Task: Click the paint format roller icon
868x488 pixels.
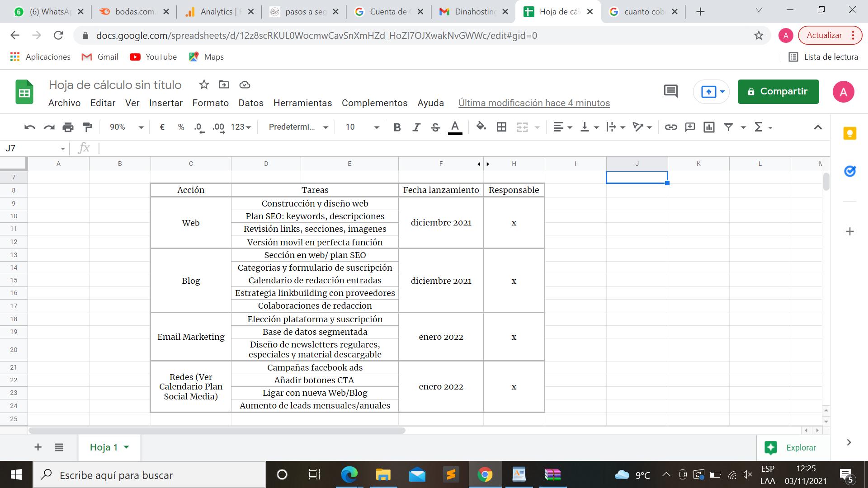Action: (x=87, y=127)
